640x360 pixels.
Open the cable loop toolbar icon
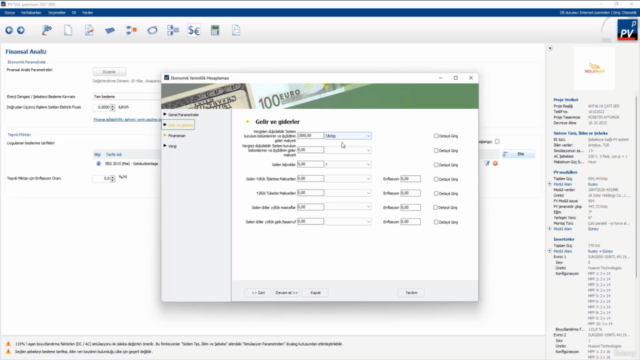[x=152, y=31]
